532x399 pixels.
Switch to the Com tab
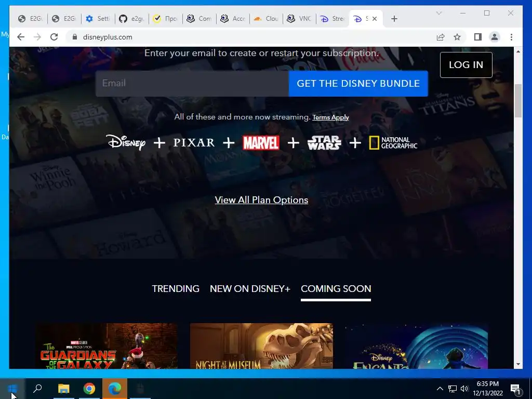point(199,19)
